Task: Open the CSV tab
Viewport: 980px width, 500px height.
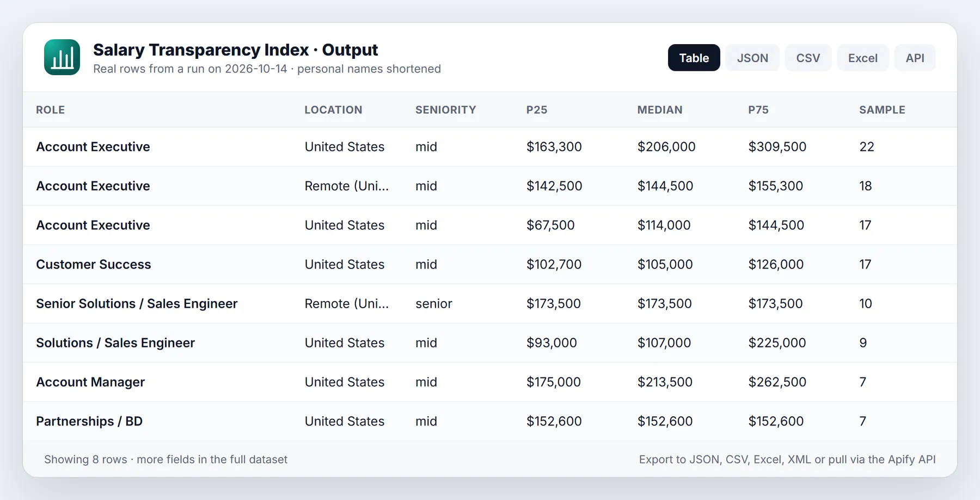Action: coord(808,58)
